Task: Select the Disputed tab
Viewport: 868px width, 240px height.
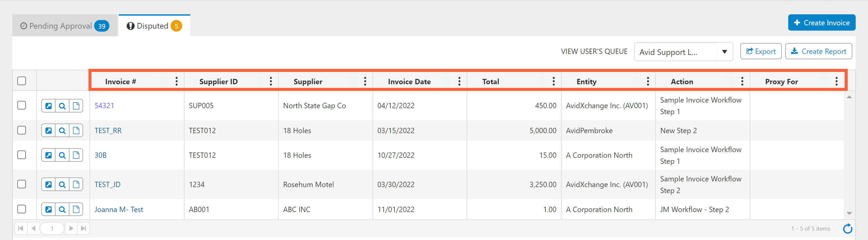Action: point(154,26)
